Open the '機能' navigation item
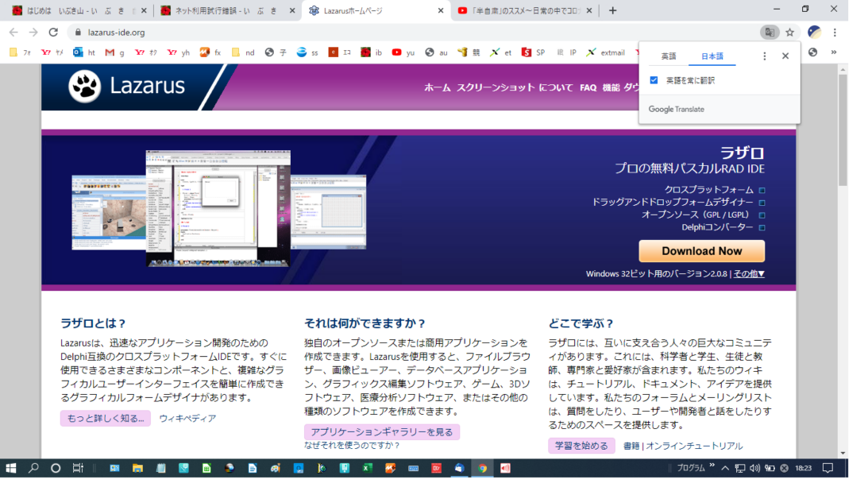Screen dimensions: 868x491 click(611, 87)
